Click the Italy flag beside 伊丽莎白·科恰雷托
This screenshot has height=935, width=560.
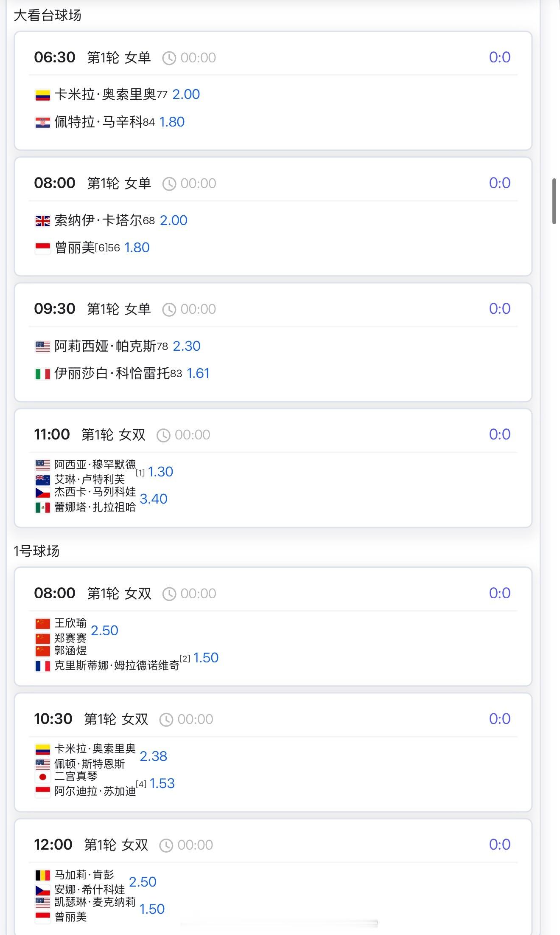[42, 374]
